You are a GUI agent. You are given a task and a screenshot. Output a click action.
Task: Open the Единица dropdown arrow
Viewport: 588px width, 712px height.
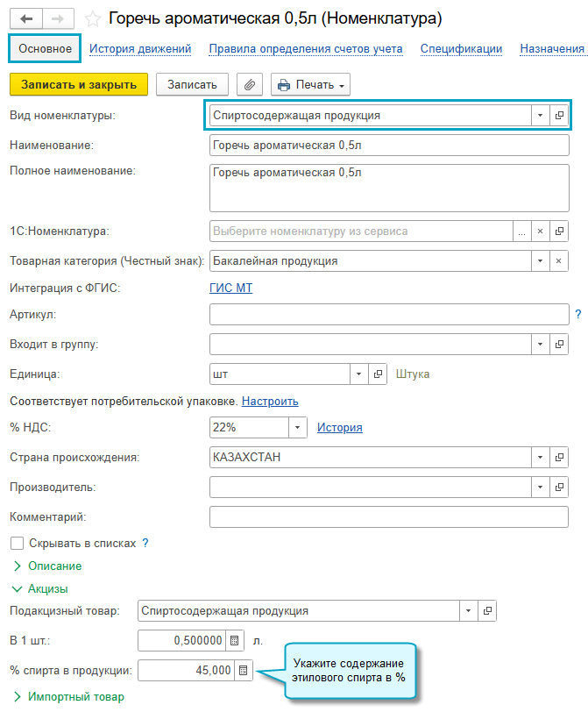click(x=359, y=374)
